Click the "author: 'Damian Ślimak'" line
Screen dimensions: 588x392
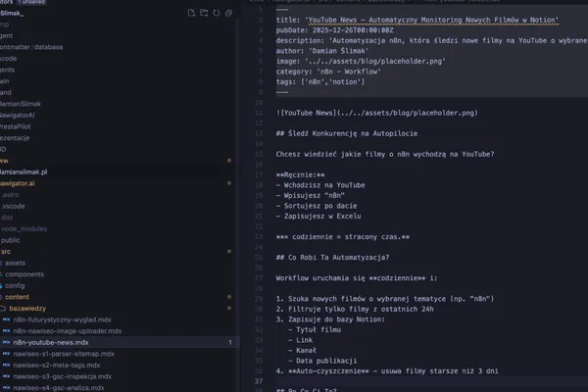click(322, 51)
